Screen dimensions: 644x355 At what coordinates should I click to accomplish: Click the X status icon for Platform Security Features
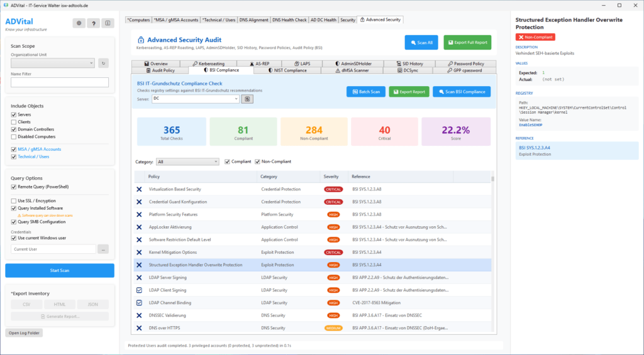[x=139, y=215]
